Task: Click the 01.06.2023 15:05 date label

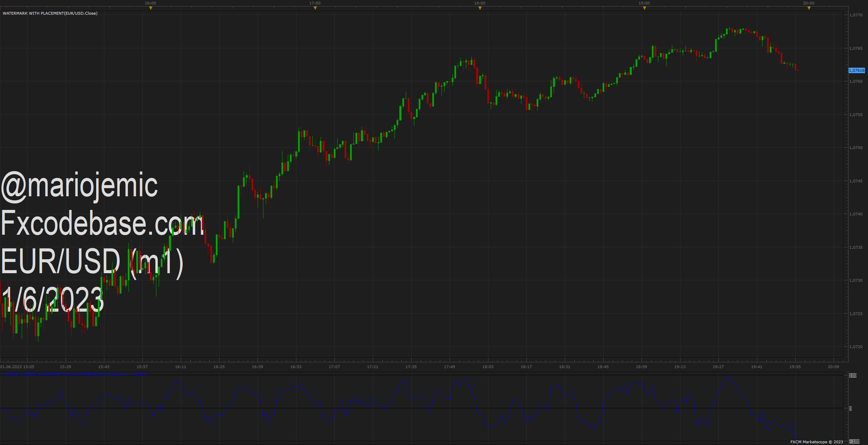Action: pos(17,367)
